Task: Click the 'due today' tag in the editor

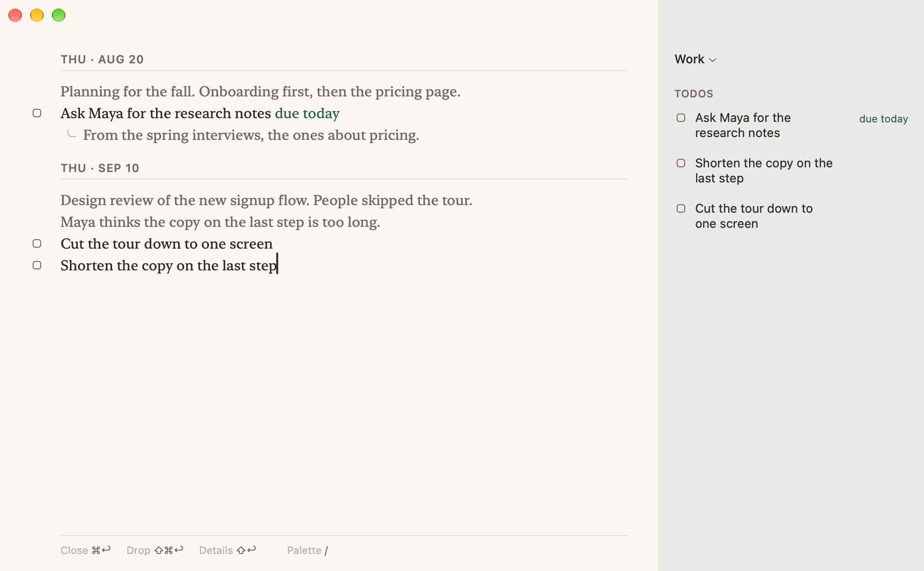Action: (x=307, y=113)
